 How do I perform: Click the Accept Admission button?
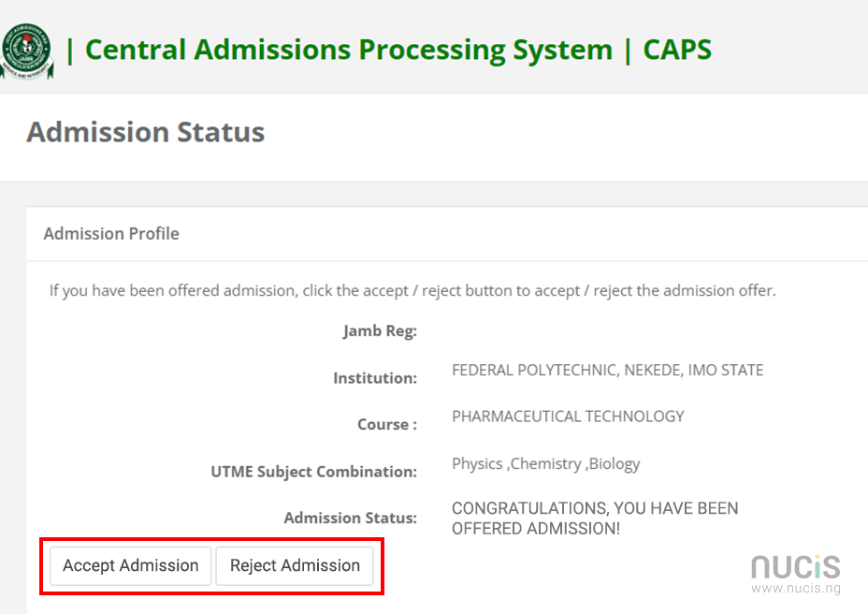pos(130,565)
